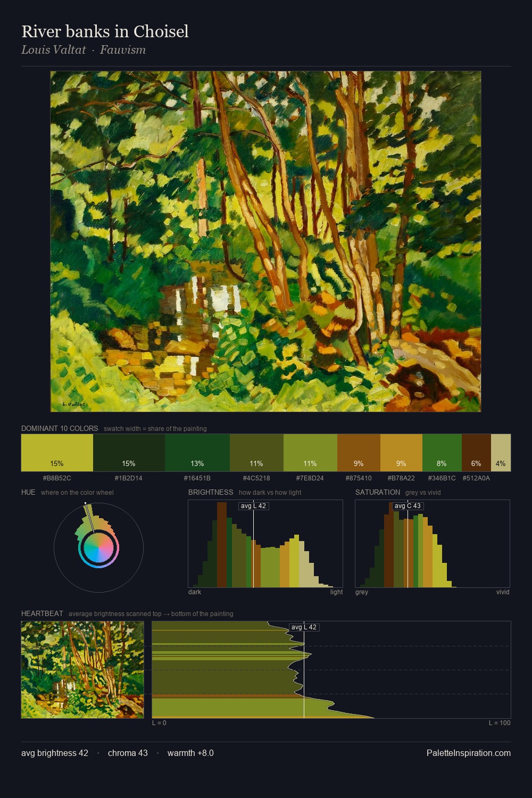
Task: Click the heartbeat 'avg L 42' label
Action: click(304, 627)
